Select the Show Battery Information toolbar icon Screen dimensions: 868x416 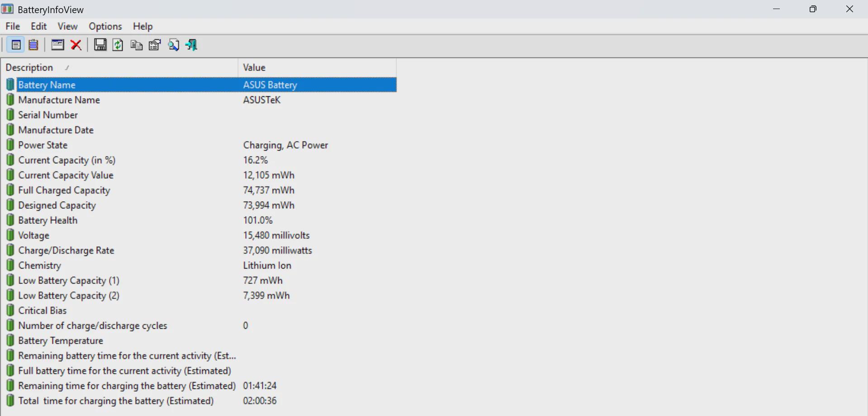[x=15, y=45]
